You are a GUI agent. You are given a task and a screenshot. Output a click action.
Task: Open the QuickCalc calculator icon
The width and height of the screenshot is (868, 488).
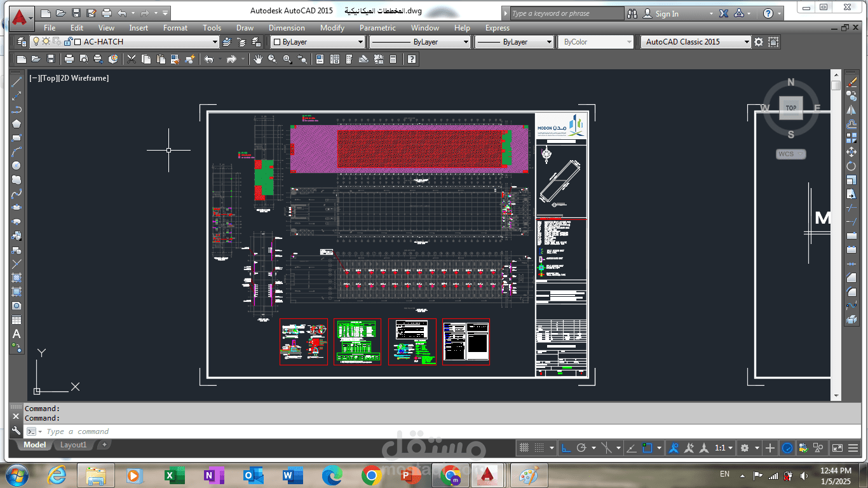[x=393, y=59]
